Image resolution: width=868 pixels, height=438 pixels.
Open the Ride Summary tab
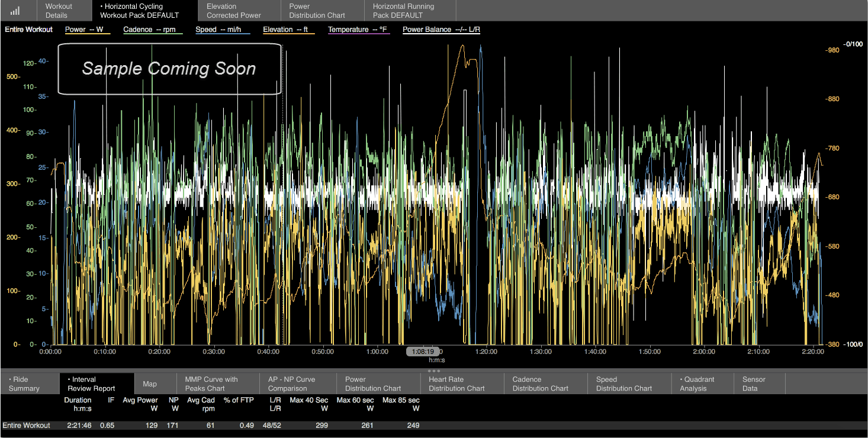(x=30, y=384)
